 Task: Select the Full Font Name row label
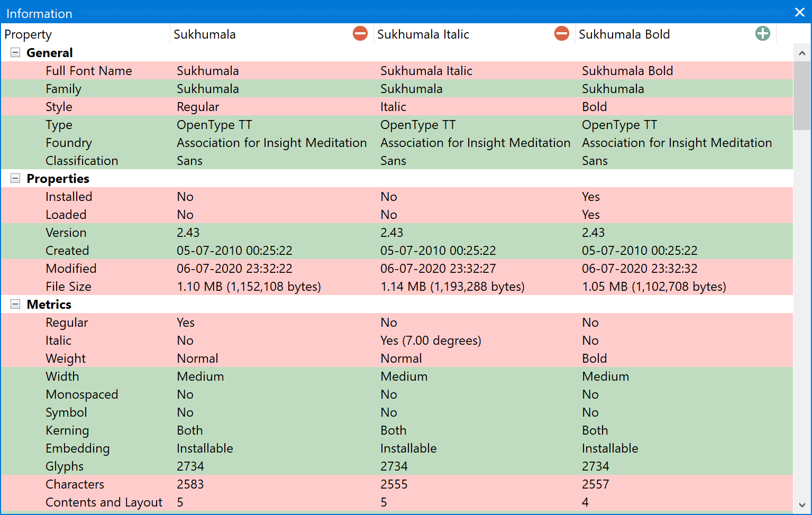89,71
